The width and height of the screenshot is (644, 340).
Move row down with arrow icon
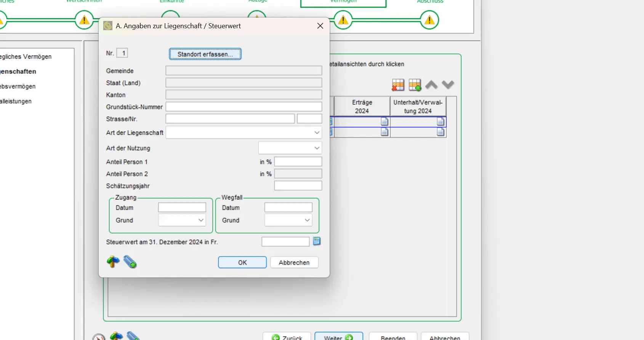pyautogui.click(x=448, y=85)
